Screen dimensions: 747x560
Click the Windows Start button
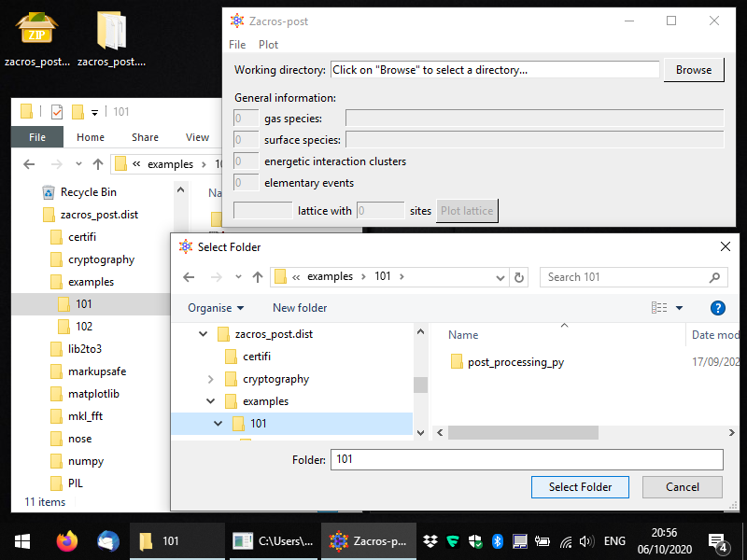pos(22,541)
